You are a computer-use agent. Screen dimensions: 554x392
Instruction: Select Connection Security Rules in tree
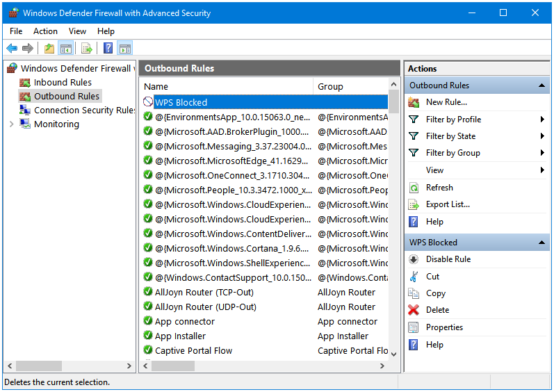pyautogui.click(x=84, y=111)
